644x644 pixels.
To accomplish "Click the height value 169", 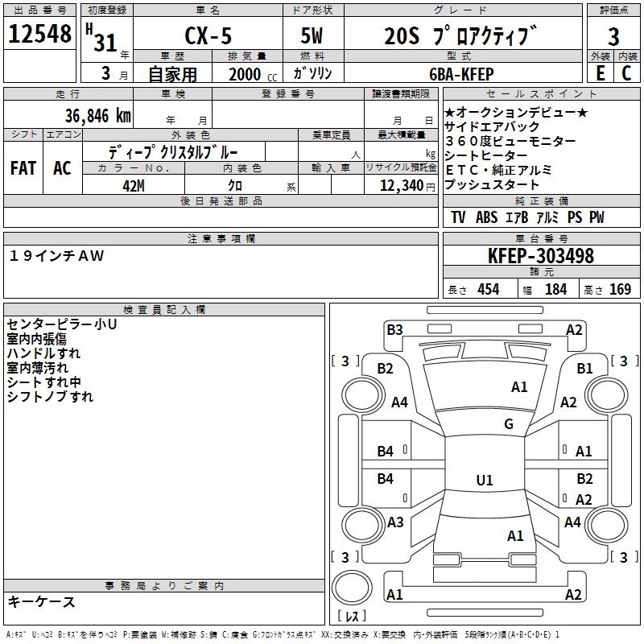I will coord(620,289).
